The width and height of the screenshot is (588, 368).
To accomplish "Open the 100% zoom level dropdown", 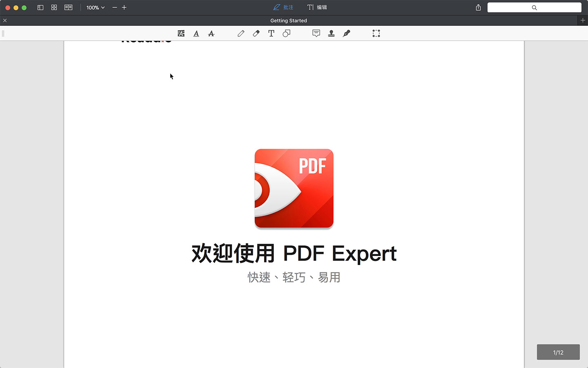I will [96, 7].
